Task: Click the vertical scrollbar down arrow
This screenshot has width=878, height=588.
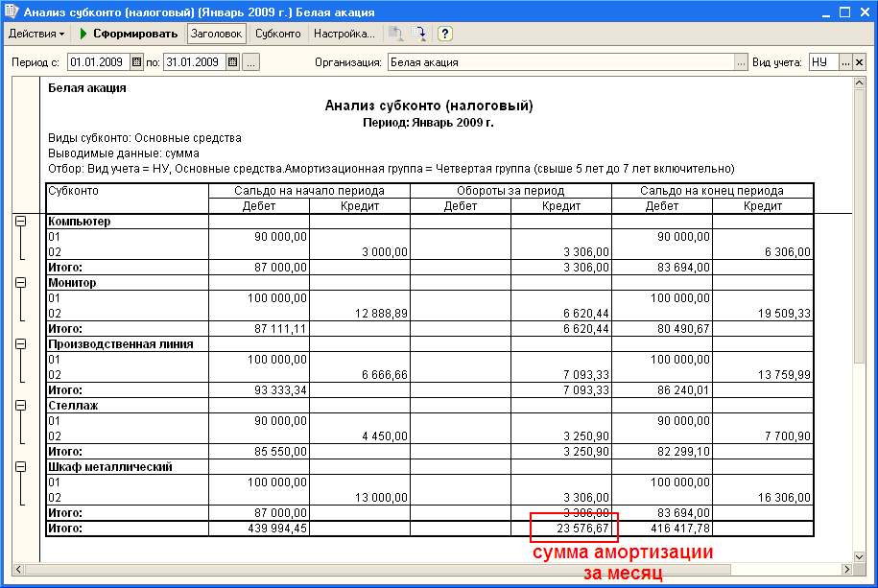Action: (x=859, y=556)
